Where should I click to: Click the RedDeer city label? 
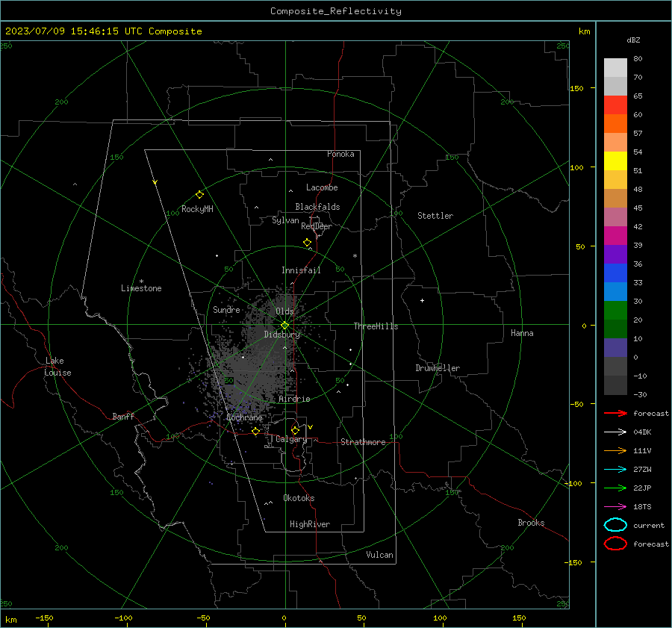[x=317, y=226]
